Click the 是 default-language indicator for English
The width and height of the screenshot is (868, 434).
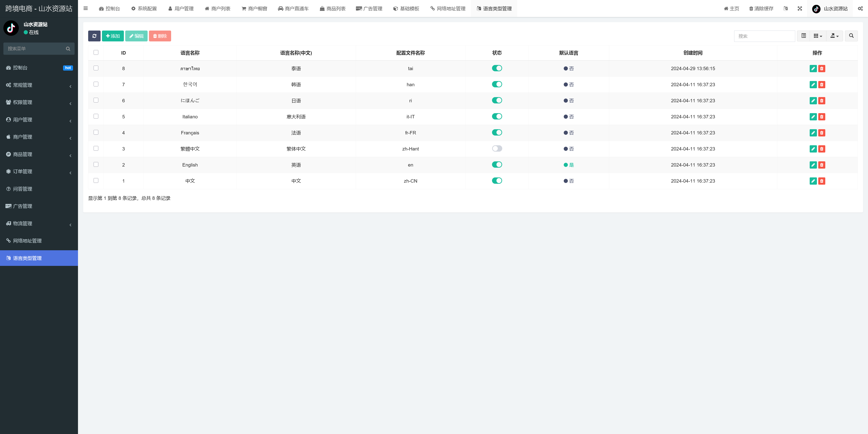[568, 165]
